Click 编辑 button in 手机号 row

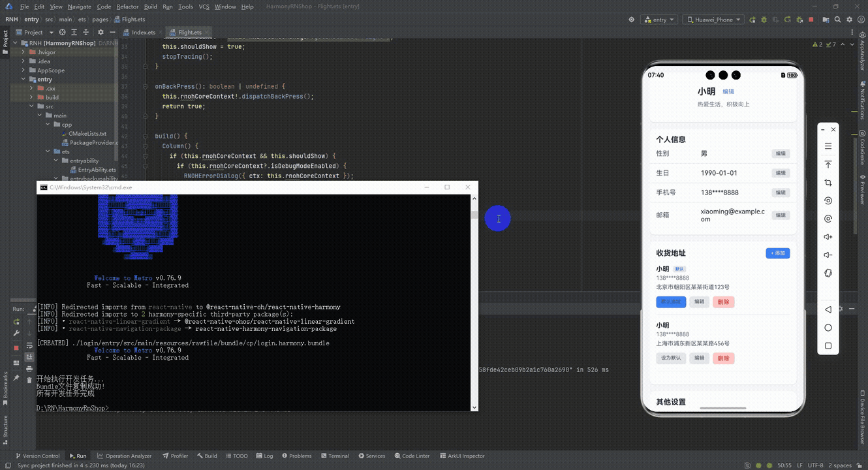coord(781,193)
